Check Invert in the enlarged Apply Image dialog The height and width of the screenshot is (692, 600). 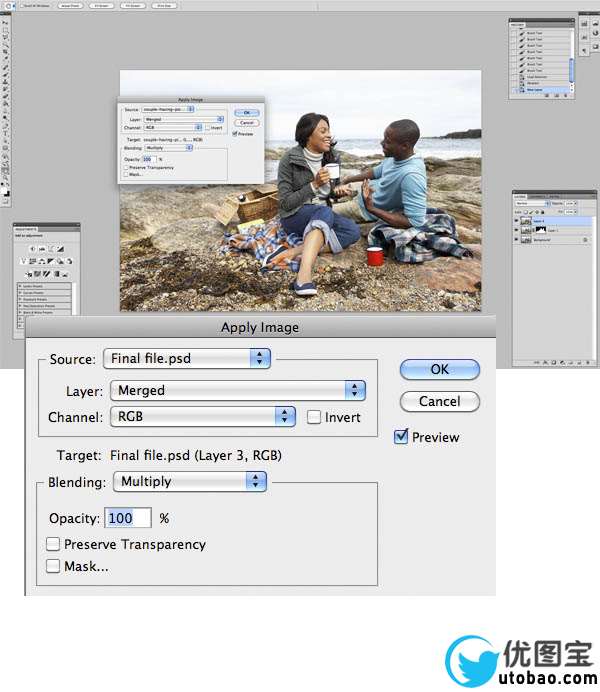point(314,417)
